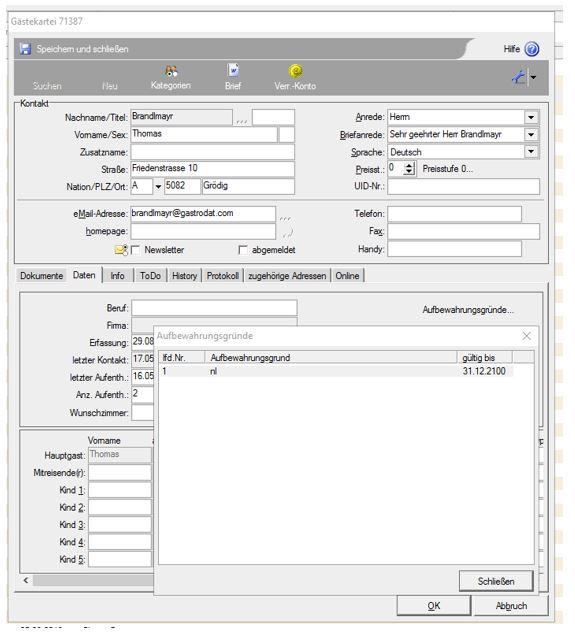The width and height of the screenshot is (575, 638).
Task: Open the Sprache dropdown
Action: click(x=531, y=152)
